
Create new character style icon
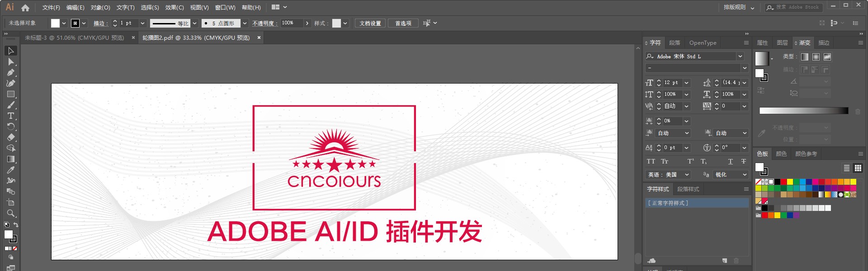[x=725, y=261]
